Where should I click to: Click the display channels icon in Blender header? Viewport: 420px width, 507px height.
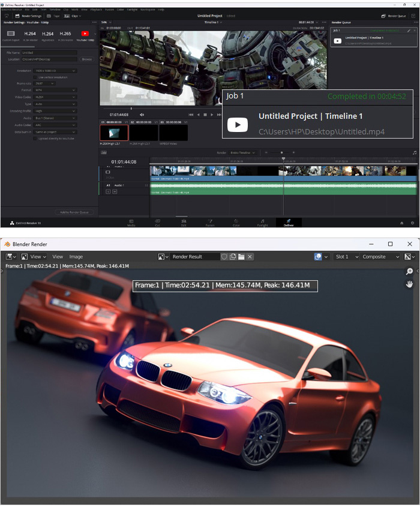(410, 256)
